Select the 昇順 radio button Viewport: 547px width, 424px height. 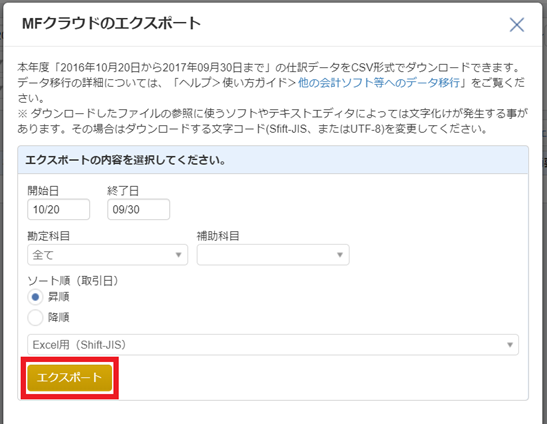pos(35,297)
